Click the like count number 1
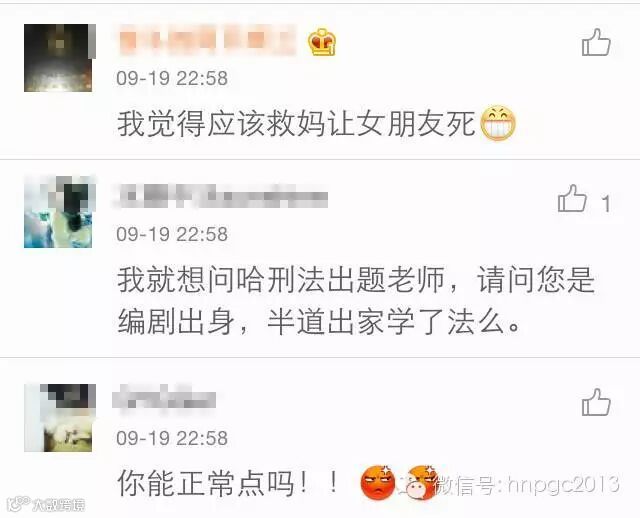Screen dimensions: 640x518 [607, 203]
